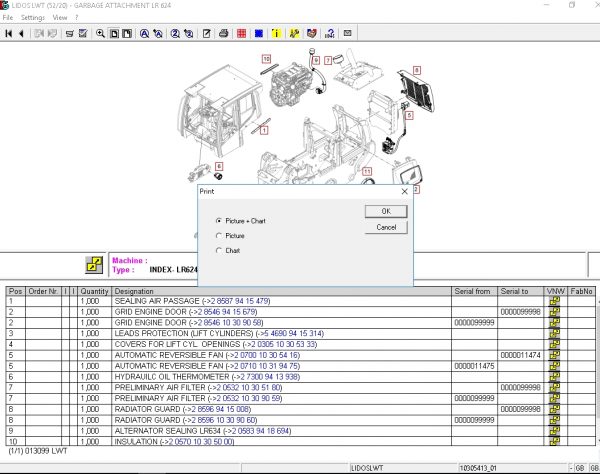Open link 2 0700 10 30 54 16
This screenshot has height=474, width=600.
pyautogui.click(x=267, y=355)
